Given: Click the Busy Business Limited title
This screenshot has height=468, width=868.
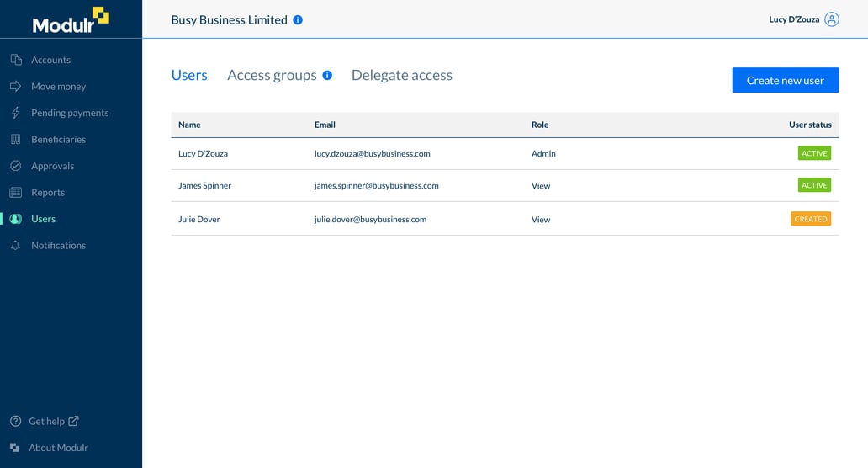Looking at the screenshot, I should [229, 20].
